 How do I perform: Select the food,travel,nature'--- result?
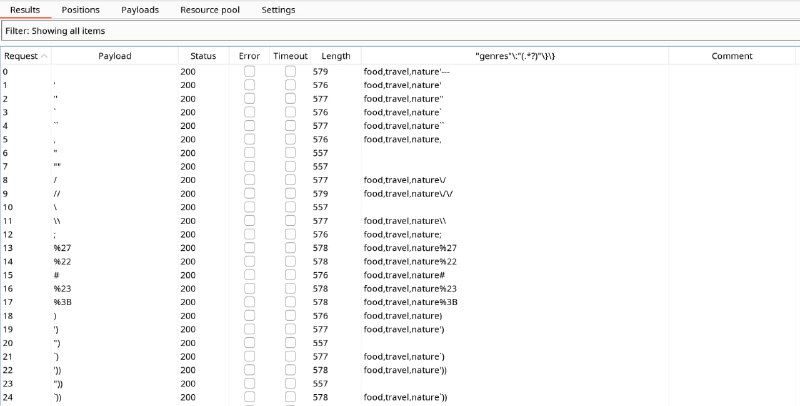tap(407, 71)
